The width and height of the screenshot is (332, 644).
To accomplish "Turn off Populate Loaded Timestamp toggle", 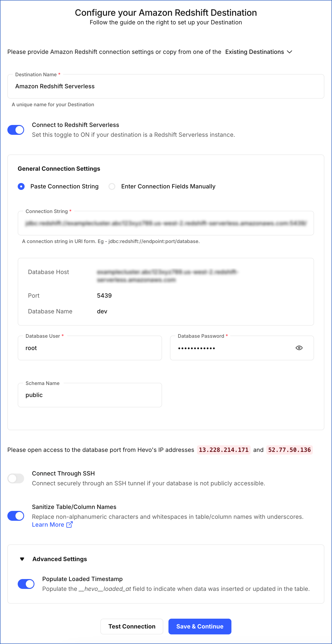I will coord(26,584).
